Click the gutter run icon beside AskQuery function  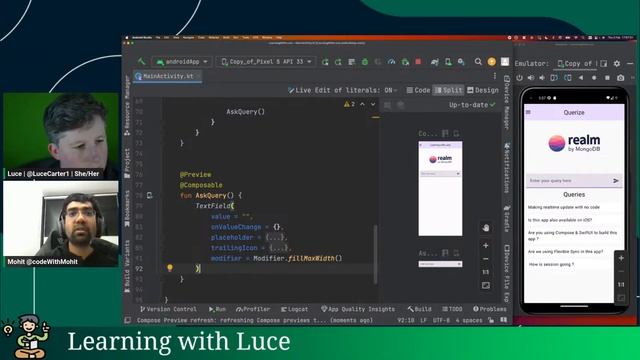(x=150, y=196)
